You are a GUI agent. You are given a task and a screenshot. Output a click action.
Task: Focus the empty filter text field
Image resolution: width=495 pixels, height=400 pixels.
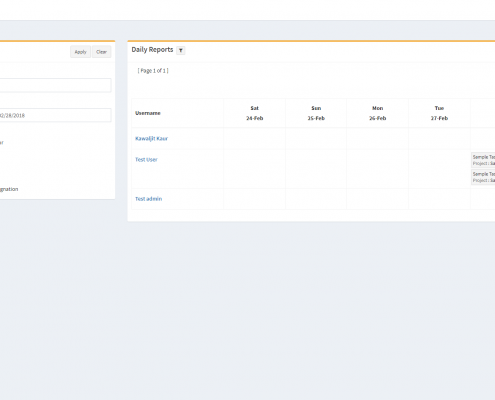(x=55, y=85)
